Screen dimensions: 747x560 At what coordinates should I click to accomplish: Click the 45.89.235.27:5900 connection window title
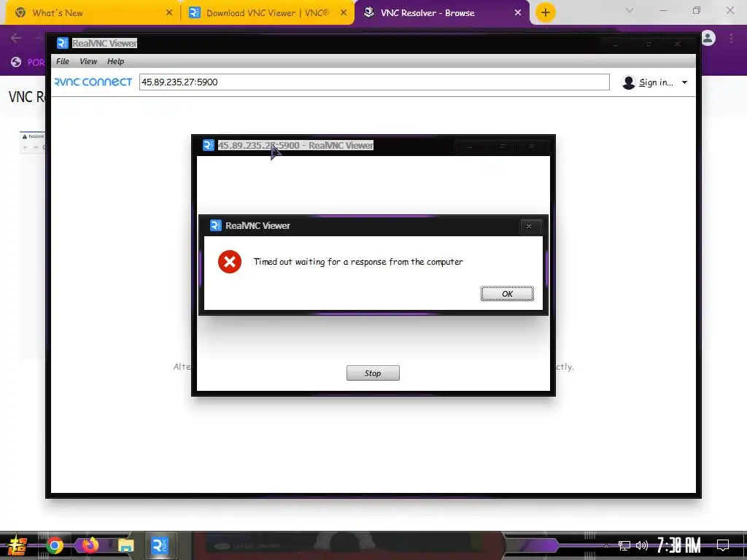(x=295, y=145)
